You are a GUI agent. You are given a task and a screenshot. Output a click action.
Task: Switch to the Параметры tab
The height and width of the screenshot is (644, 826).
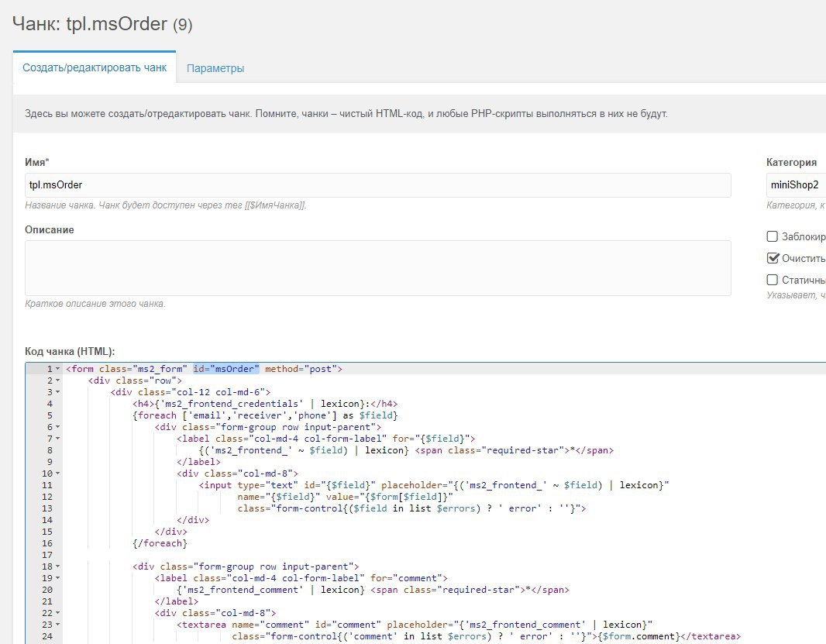pyautogui.click(x=215, y=68)
